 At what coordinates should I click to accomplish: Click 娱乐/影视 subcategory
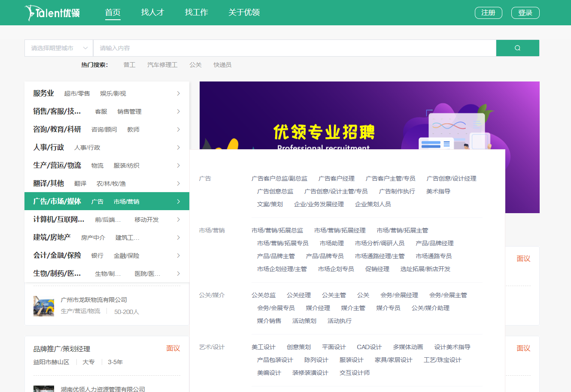click(113, 93)
